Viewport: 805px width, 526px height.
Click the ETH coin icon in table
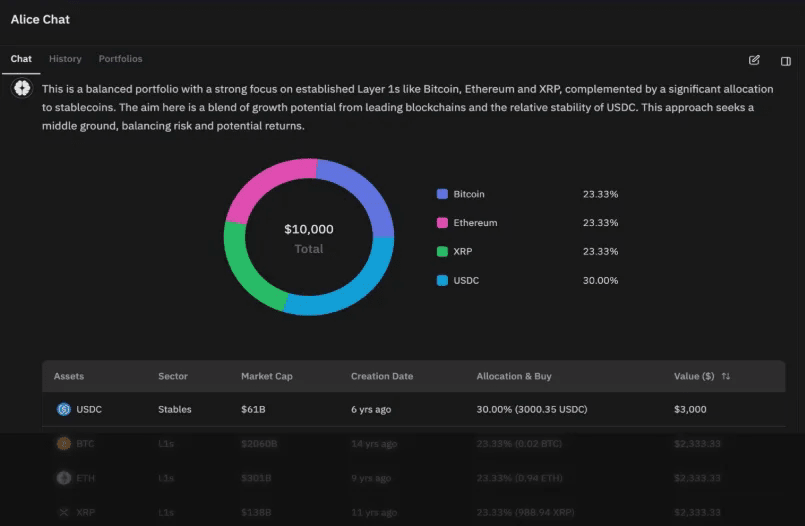[64, 478]
